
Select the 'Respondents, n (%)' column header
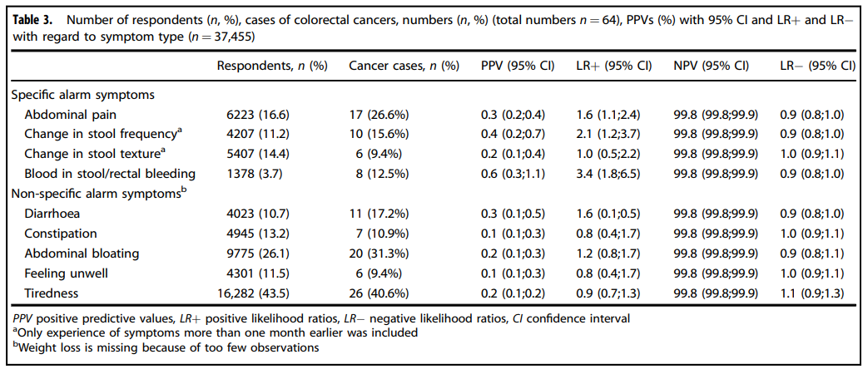pyautogui.click(x=271, y=65)
